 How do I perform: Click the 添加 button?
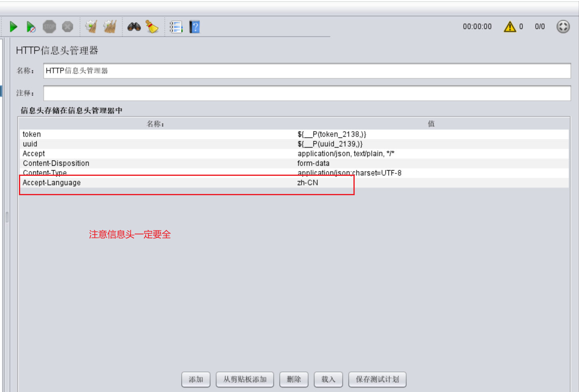click(x=196, y=379)
